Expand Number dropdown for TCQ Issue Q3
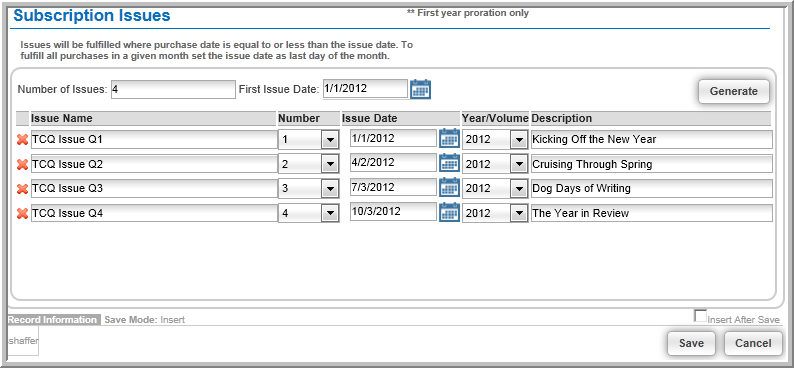This screenshot has width=794, height=368. click(330, 189)
